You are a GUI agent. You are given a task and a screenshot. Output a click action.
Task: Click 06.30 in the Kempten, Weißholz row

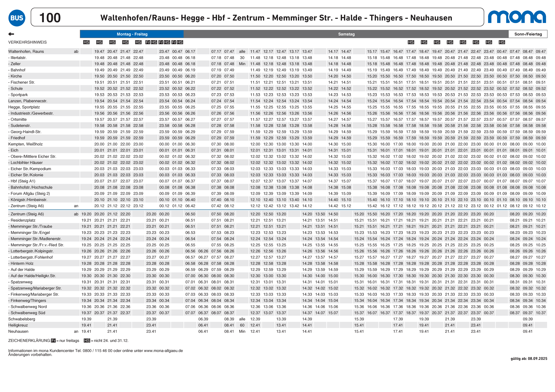tap(190, 144)
